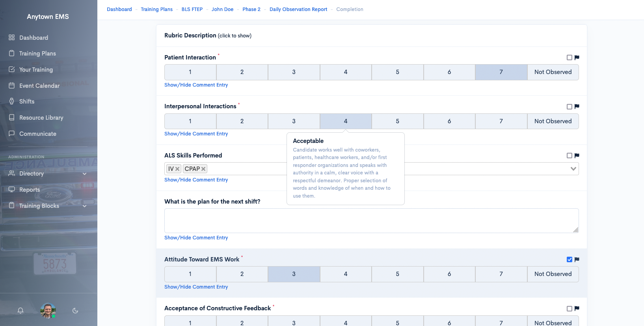The height and width of the screenshot is (326, 644).
Task: Open the ALS Skills Performed dropdown arrow
Action: click(x=573, y=169)
